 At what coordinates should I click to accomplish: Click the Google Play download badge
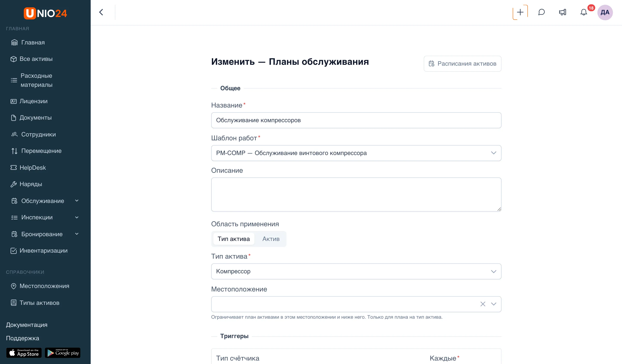[x=63, y=353]
